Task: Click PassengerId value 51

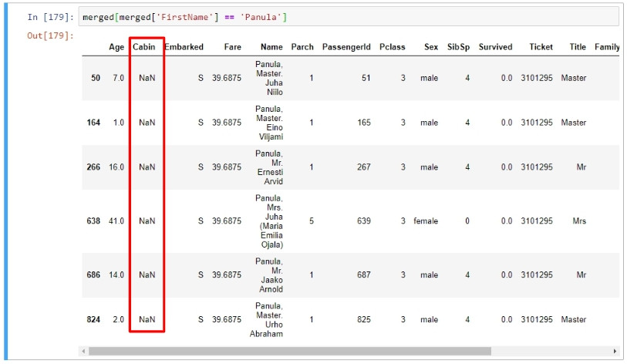Action: tap(366, 78)
